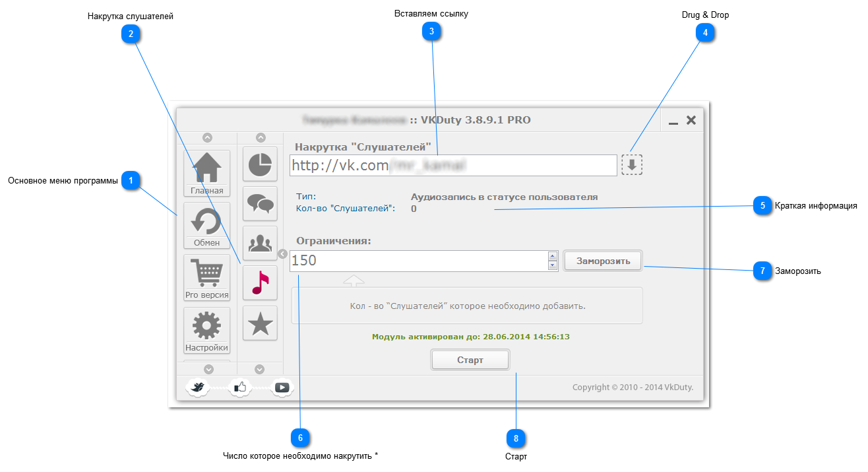Increase the limit value with up spinner
The image size is (868, 472).
(x=553, y=256)
